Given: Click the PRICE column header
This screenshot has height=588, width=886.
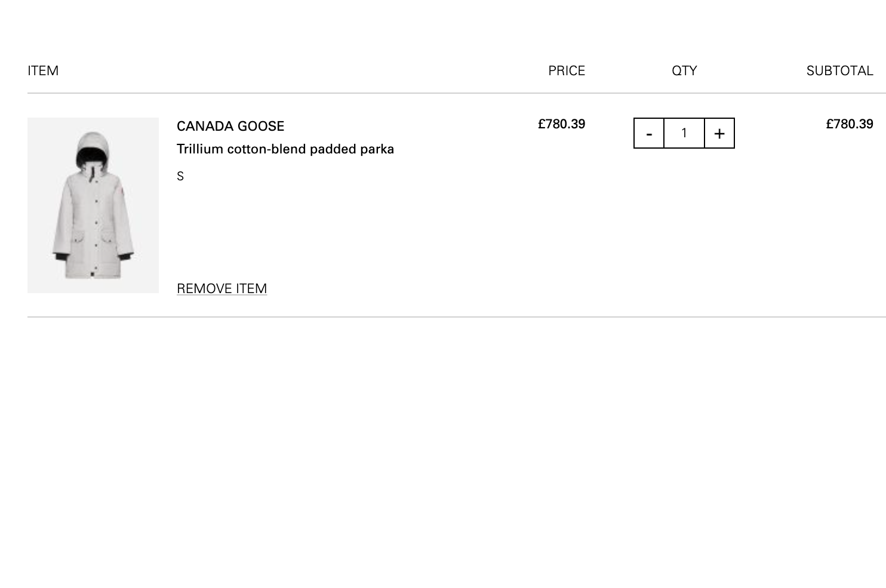Looking at the screenshot, I should pos(566,70).
